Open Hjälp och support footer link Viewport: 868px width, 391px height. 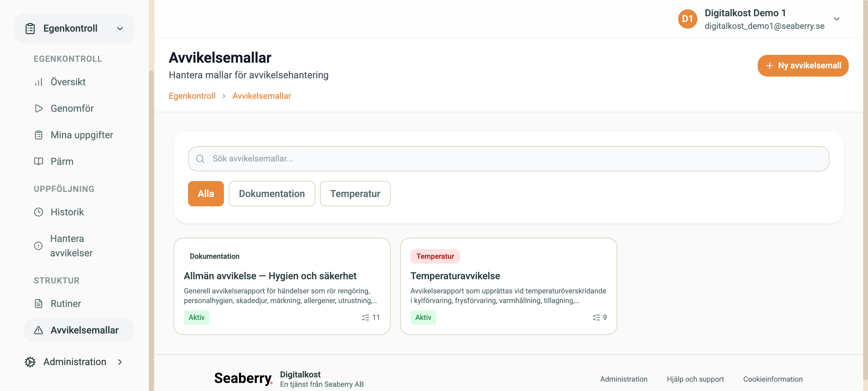[x=695, y=379]
